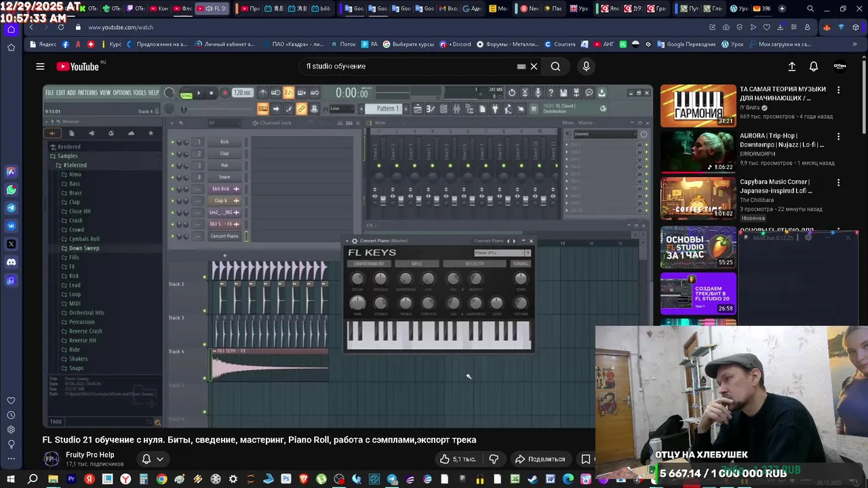Click the FL Keys DECAY knob
The width and height of the screenshot is (868, 488).
pos(357,279)
